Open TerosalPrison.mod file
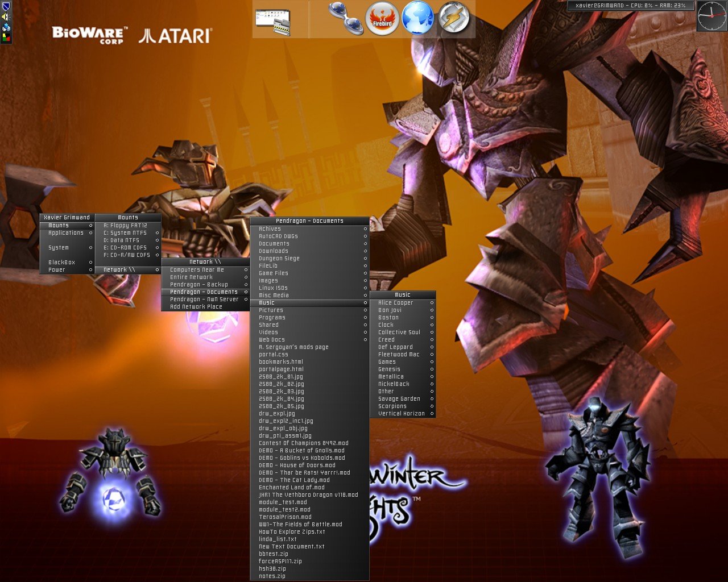 click(309, 517)
